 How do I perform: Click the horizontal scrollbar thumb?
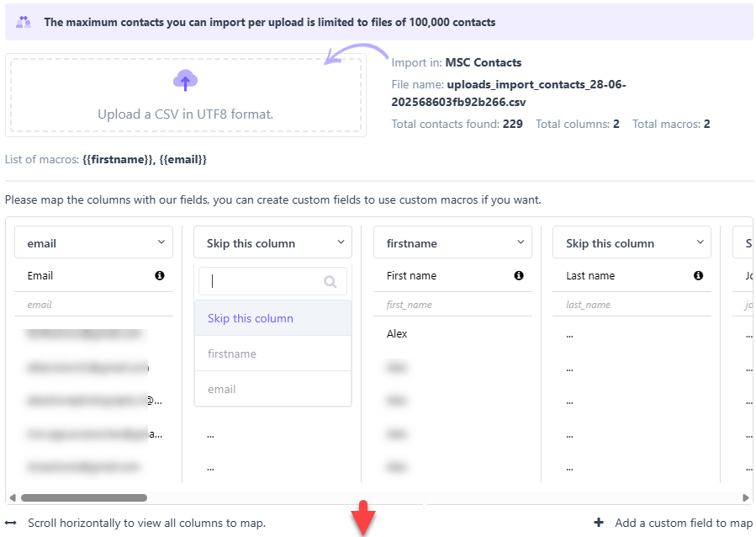84,497
